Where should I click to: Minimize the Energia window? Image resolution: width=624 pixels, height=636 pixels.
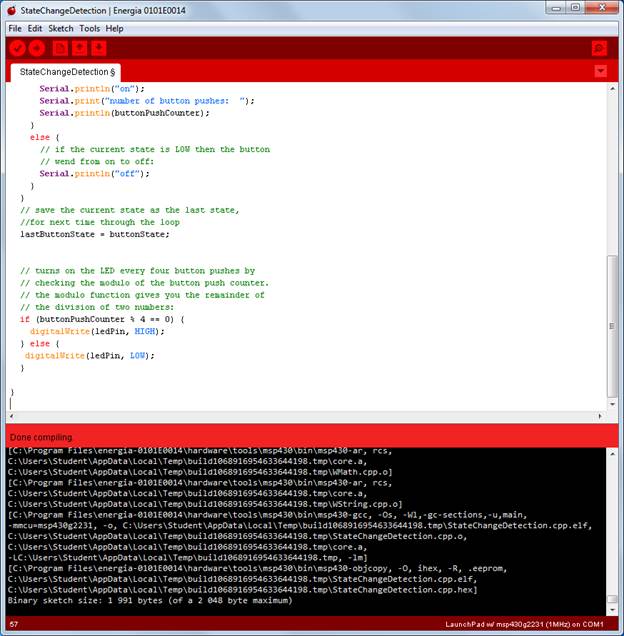click(556, 8)
